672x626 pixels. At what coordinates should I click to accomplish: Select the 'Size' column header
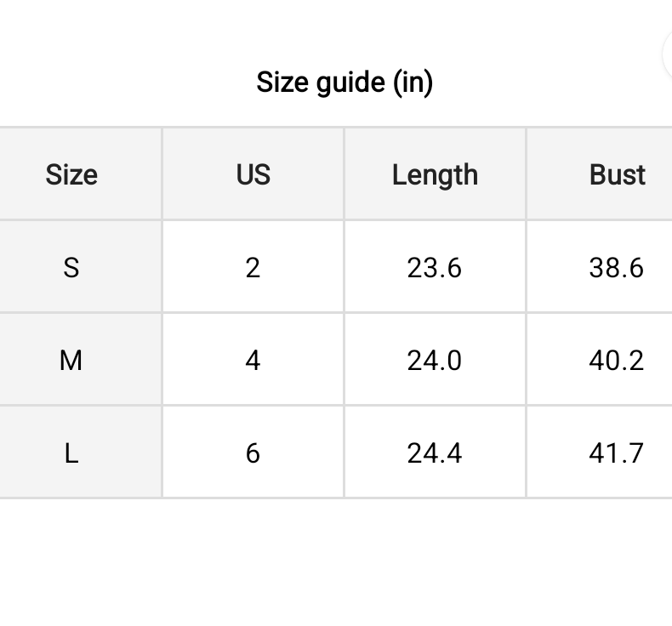click(x=71, y=174)
